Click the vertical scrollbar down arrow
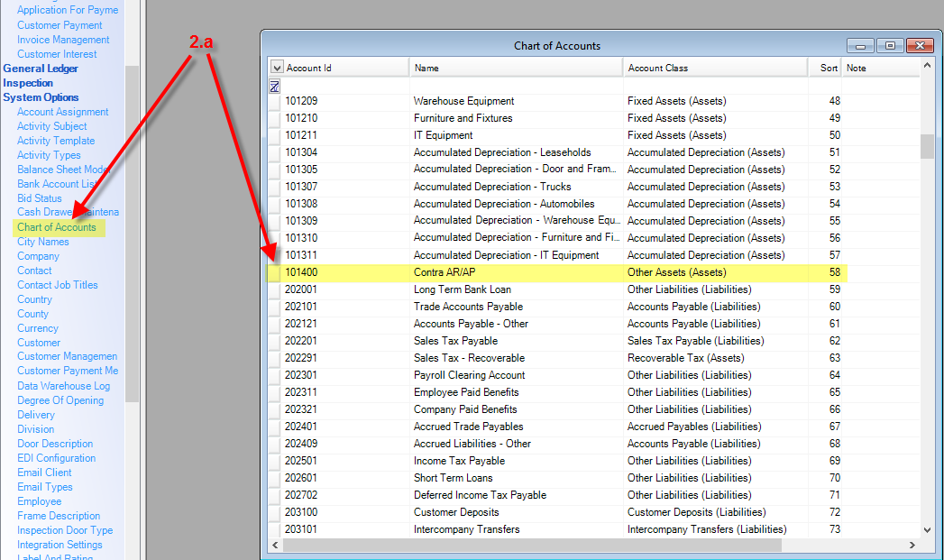Viewport: 944px width, 560px height. coord(927,530)
